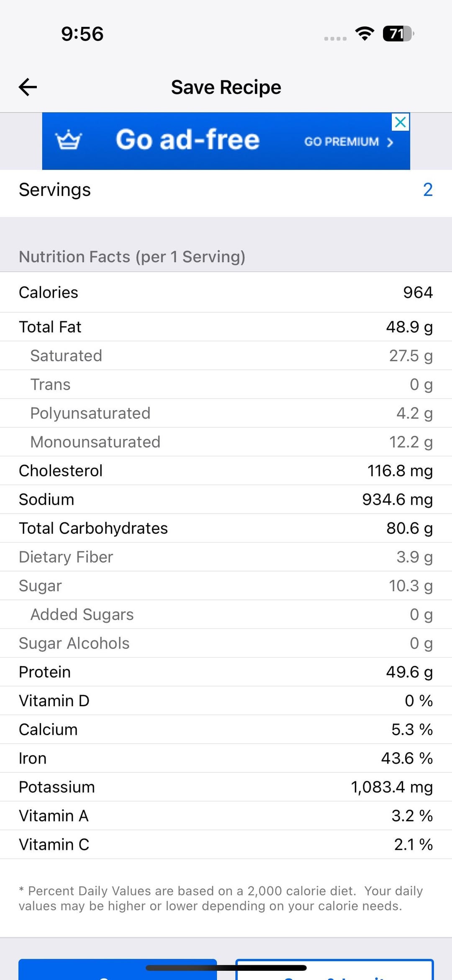The width and height of the screenshot is (452, 980).
Task: Tap the Wi-Fi status icon
Action: [x=365, y=34]
